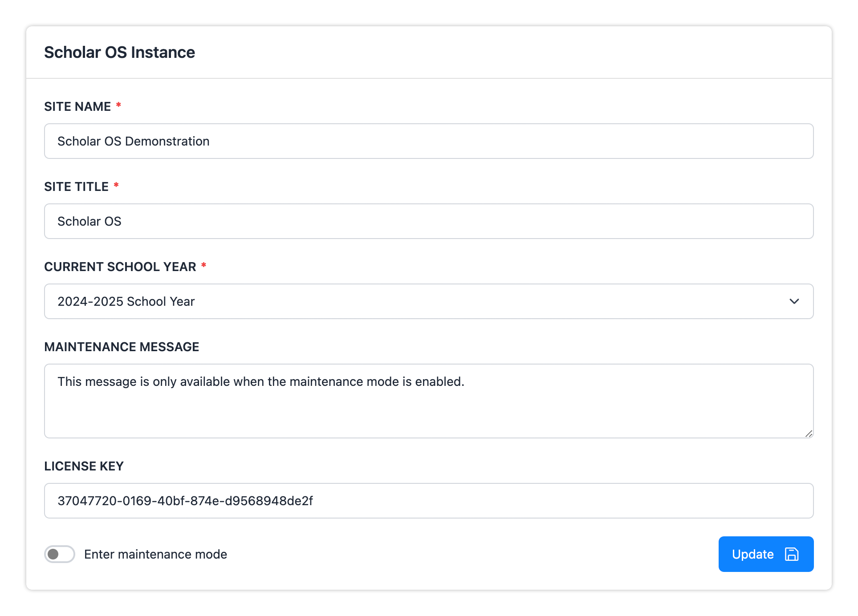Click the 'Scholar OS Instance' heading
The image size is (858, 616).
pyautogui.click(x=119, y=52)
